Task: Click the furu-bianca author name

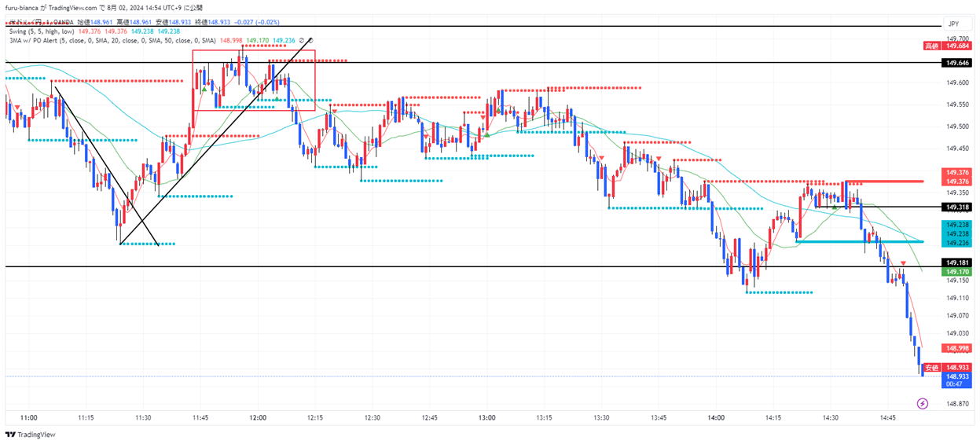Action: pyautogui.click(x=24, y=8)
